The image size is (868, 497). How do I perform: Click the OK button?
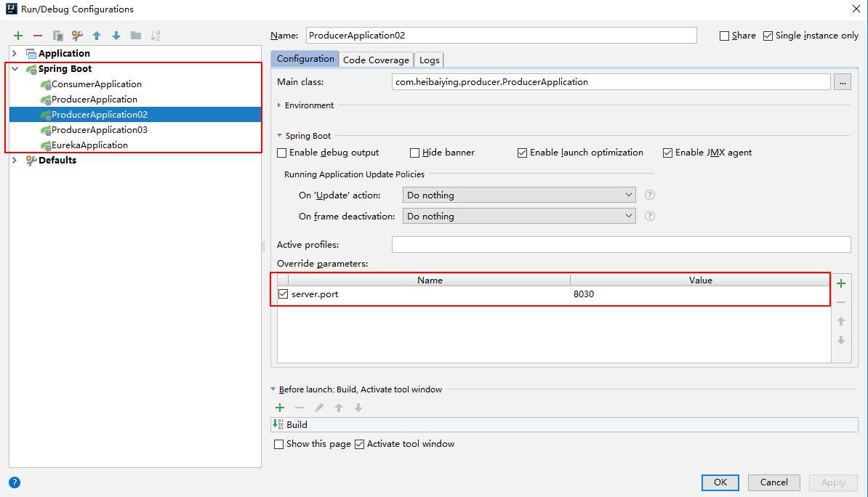coord(720,482)
